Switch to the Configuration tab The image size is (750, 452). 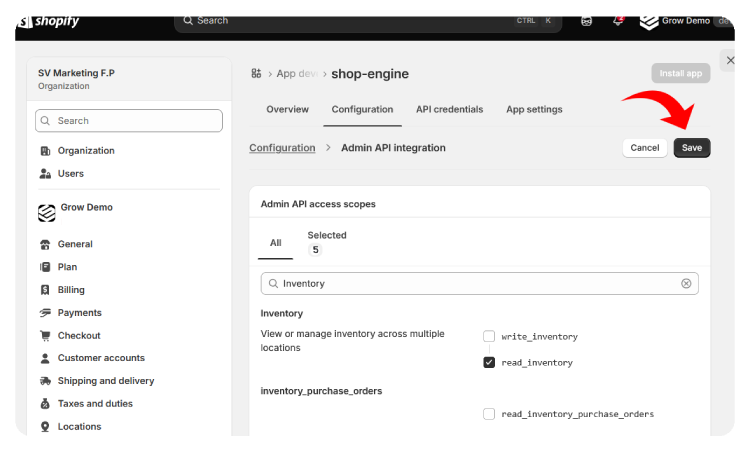click(362, 110)
